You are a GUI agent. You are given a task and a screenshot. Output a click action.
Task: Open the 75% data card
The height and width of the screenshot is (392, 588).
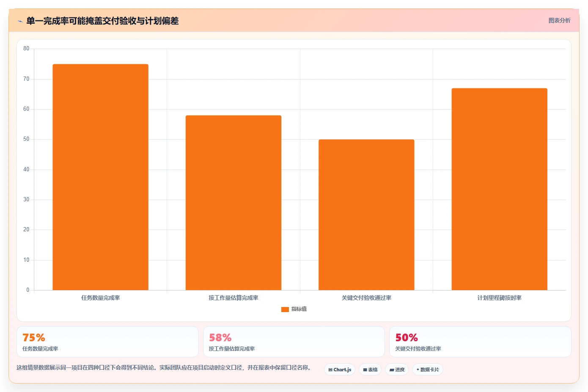107,342
